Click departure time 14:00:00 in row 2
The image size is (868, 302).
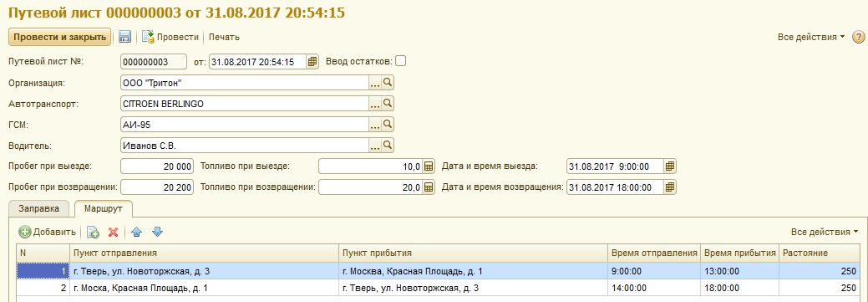(x=654, y=288)
